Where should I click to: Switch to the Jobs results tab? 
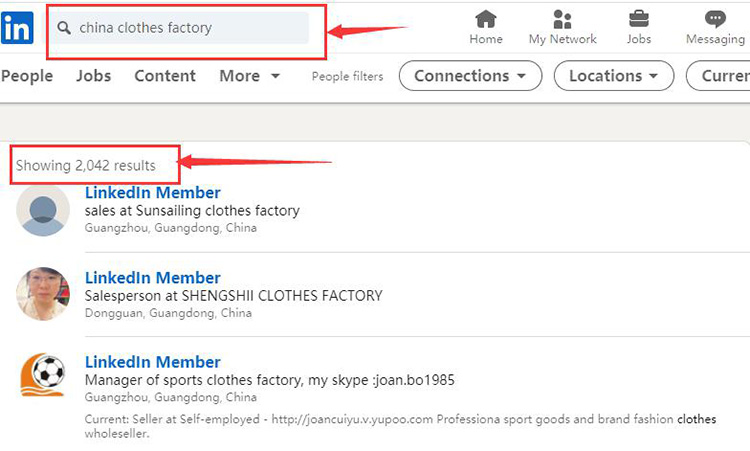tap(94, 76)
